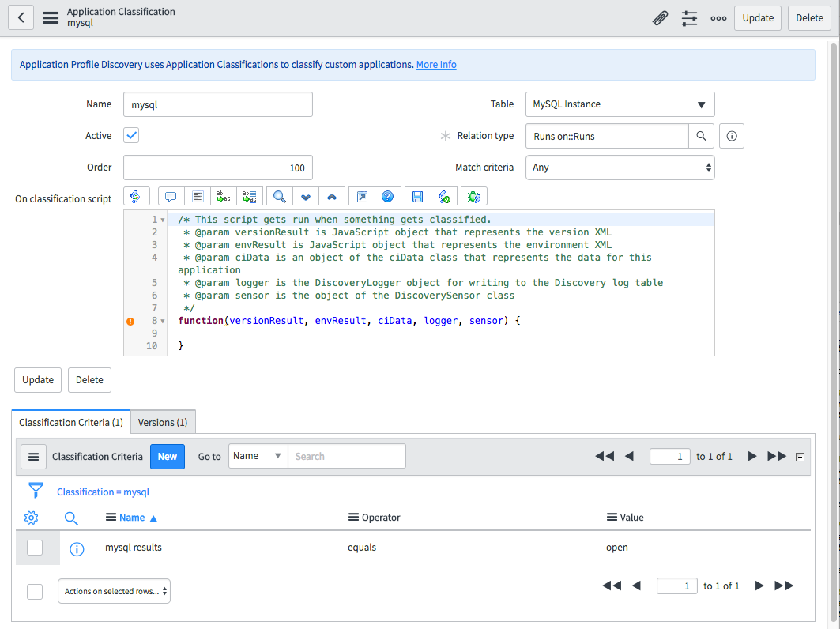Find previous with up chevron icon
Screen dimensions: 840x629
[x=332, y=197]
